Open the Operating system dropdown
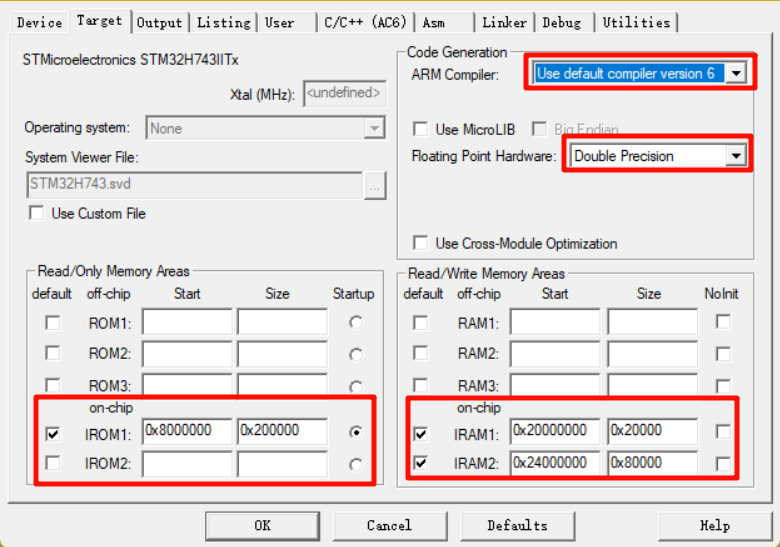The width and height of the screenshot is (780, 547). coord(374,128)
